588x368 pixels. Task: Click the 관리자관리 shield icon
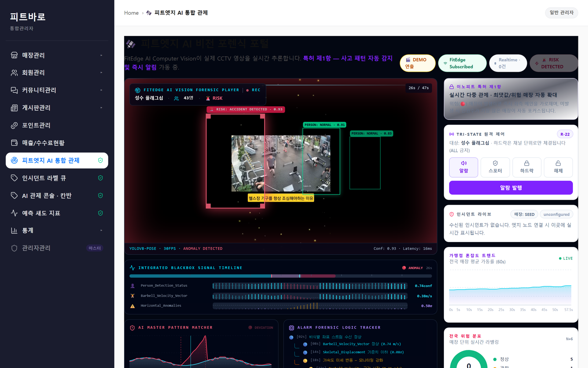click(14, 248)
